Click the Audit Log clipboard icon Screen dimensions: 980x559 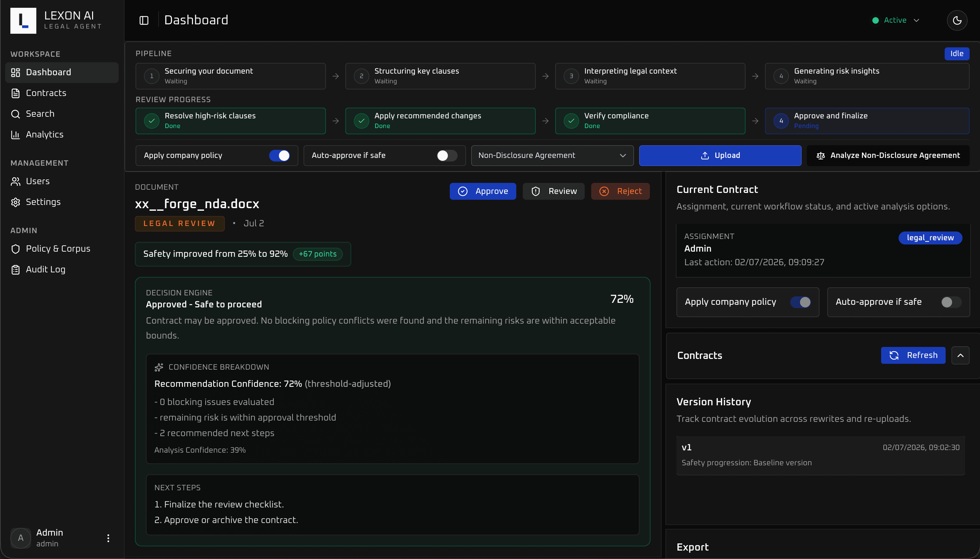tap(15, 269)
